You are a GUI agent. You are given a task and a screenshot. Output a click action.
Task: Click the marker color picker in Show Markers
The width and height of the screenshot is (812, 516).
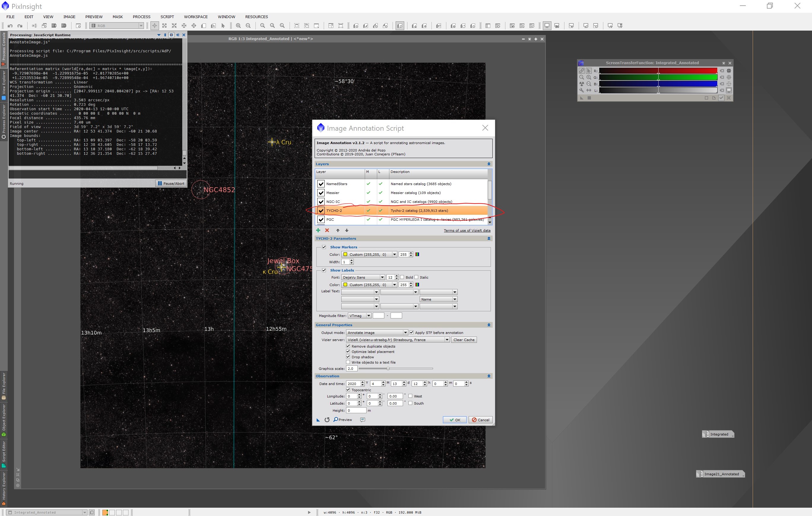[417, 255]
